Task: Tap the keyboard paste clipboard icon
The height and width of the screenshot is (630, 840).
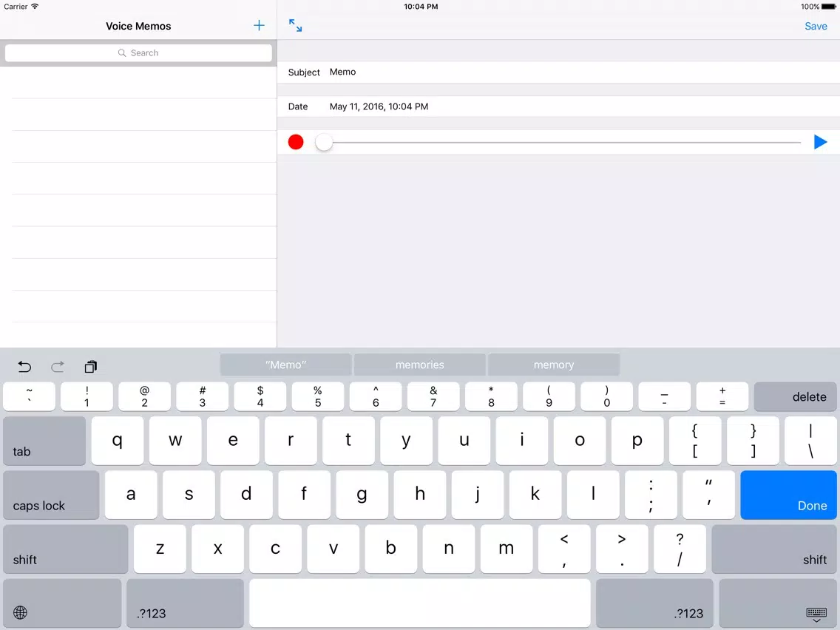Action: click(90, 367)
